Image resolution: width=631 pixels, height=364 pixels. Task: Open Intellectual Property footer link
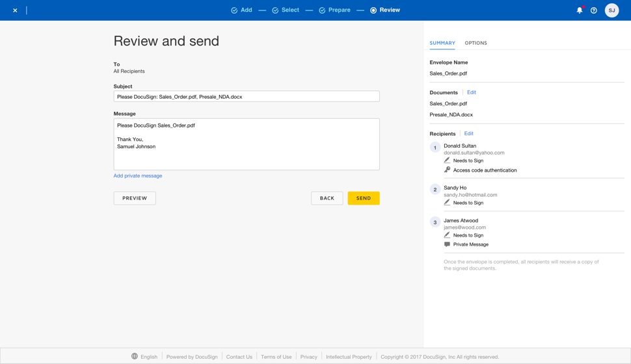[349, 357]
